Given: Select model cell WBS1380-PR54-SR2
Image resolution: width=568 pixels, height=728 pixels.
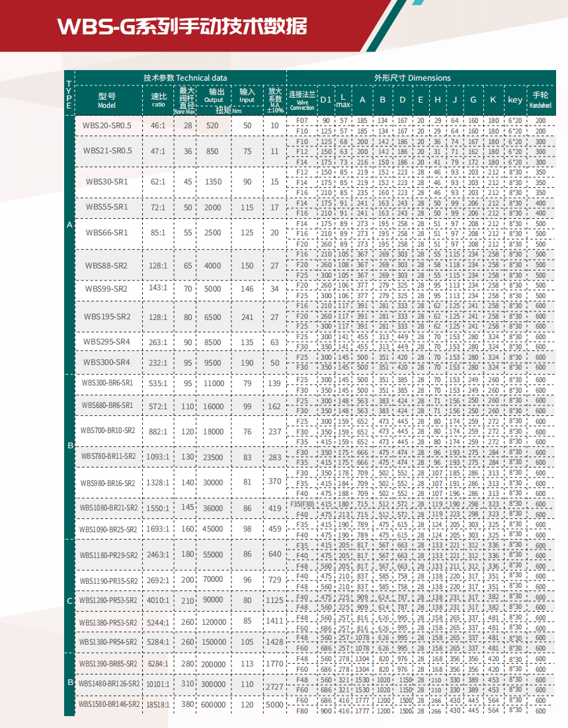Looking at the screenshot, I should click(x=108, y=642).
